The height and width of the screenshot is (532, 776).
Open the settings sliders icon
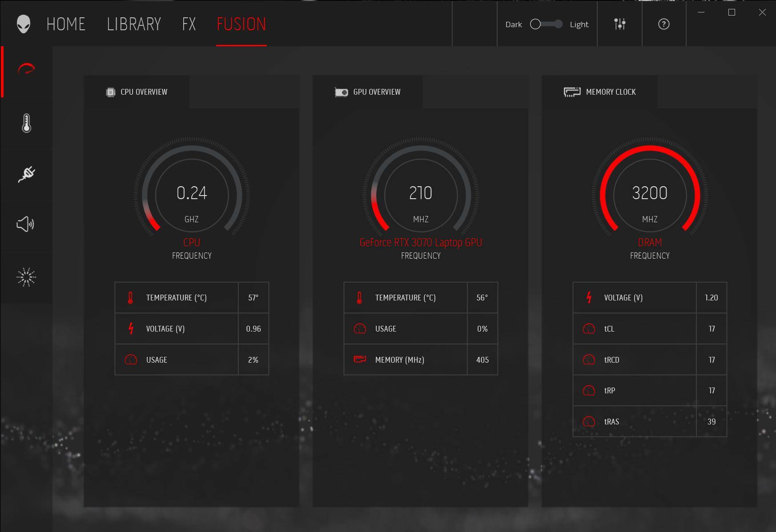619,24
